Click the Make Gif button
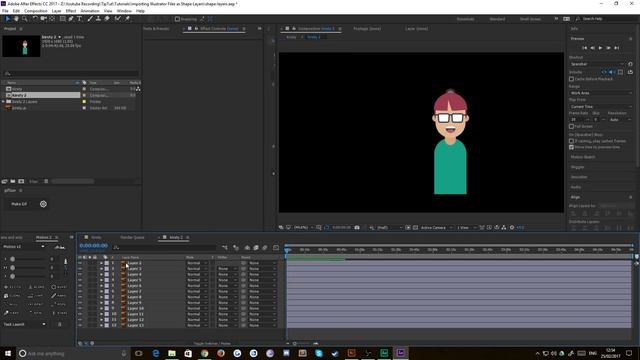Image resolution: width=640 pixels, height=360 pixels. [19, 204]
